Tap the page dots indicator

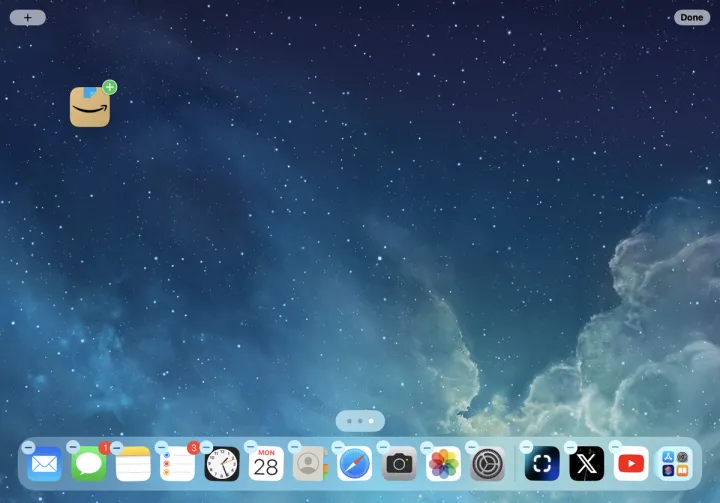[x=360, y=421]
